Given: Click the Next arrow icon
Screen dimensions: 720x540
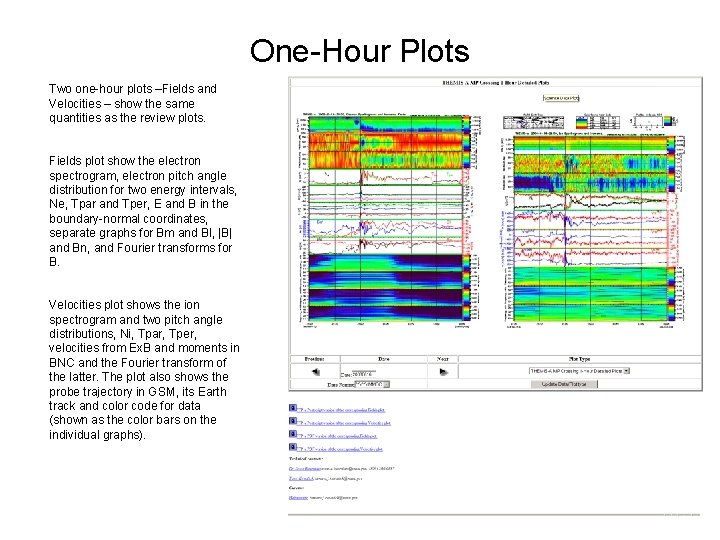Looking at the screenshot, I should [443, 372].
